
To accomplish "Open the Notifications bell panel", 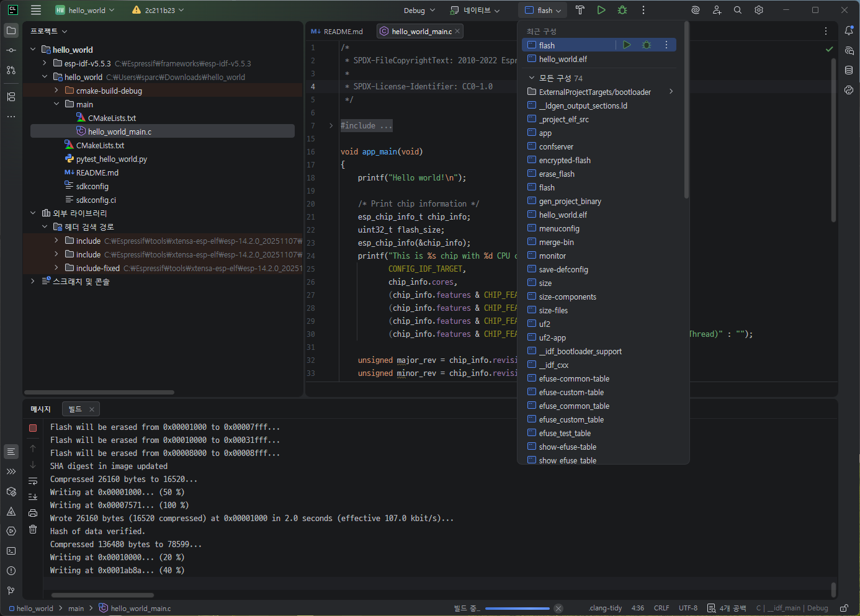I will pyautogui.click(x=849, y=30).
